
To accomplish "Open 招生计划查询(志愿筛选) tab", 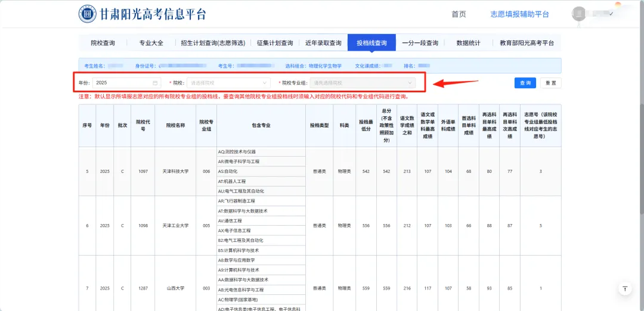I will [x=213, y=43].
